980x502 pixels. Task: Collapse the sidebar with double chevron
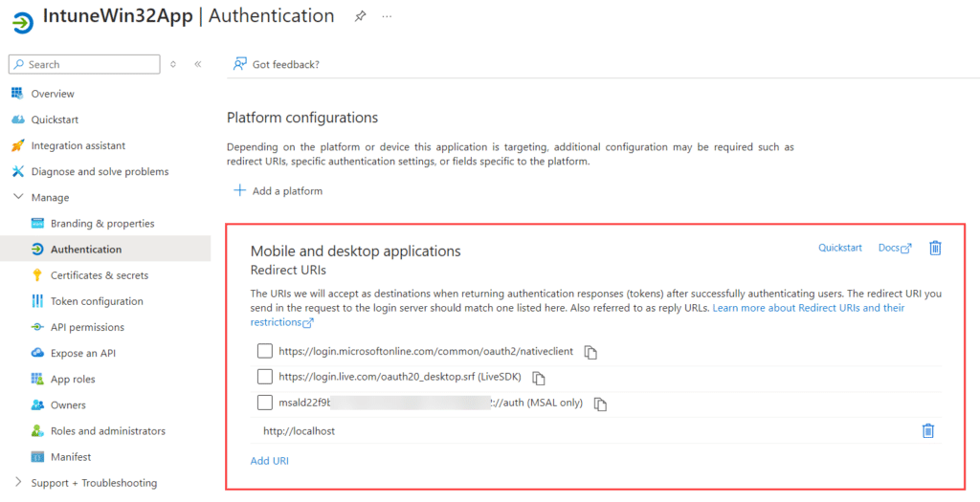[197, 64]
